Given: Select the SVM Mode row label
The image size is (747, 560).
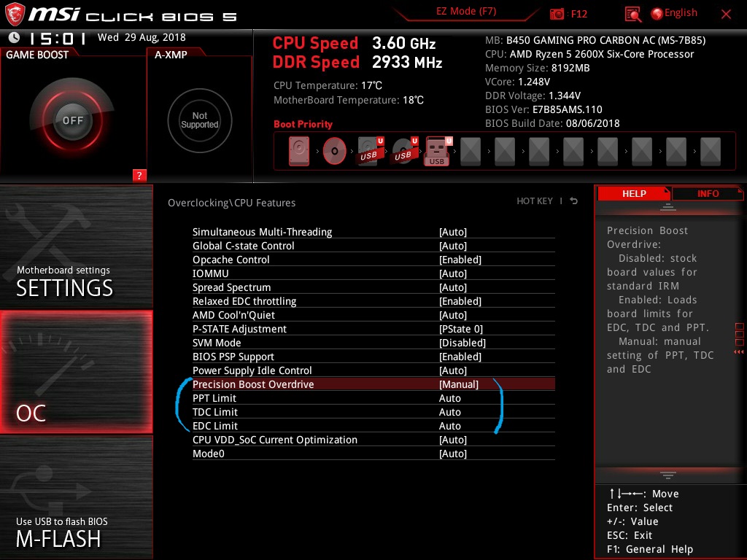Looking at the screenshot, I should point(216,343).
